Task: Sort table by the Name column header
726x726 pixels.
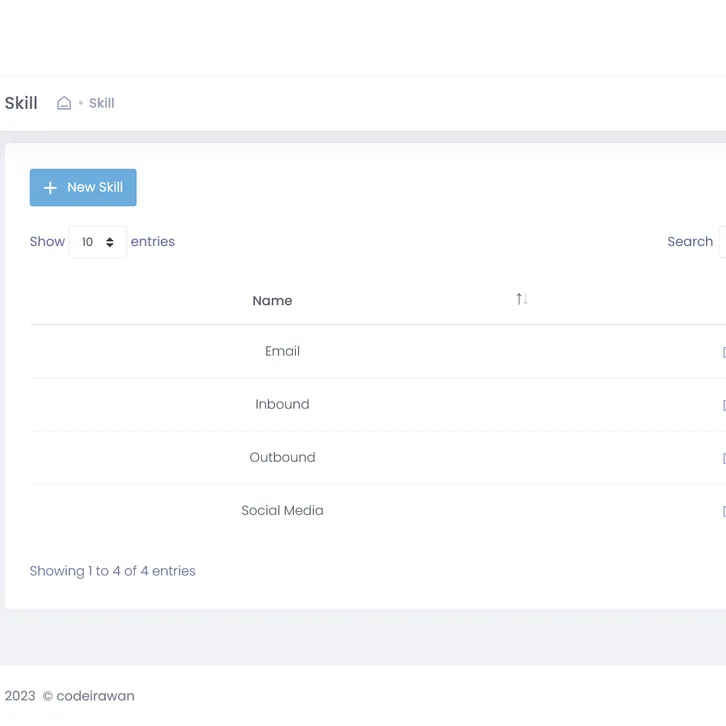Action: click(x=272, y=300)
